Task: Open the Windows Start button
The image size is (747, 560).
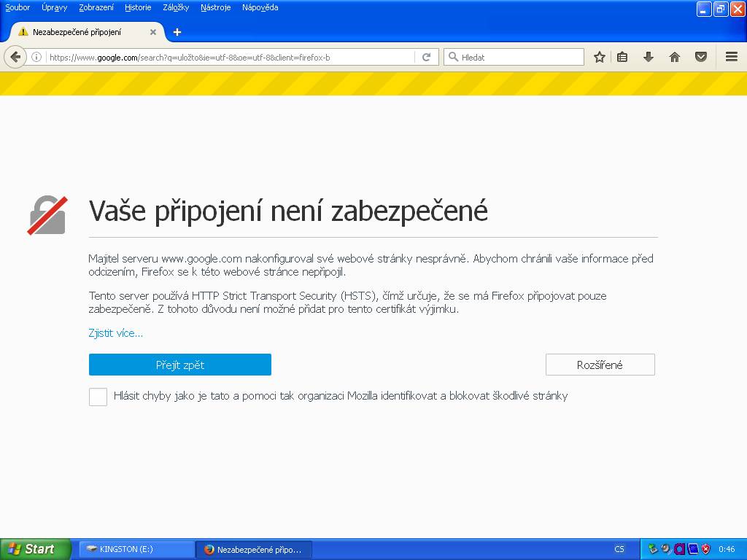Action: (x=35, y=549)
